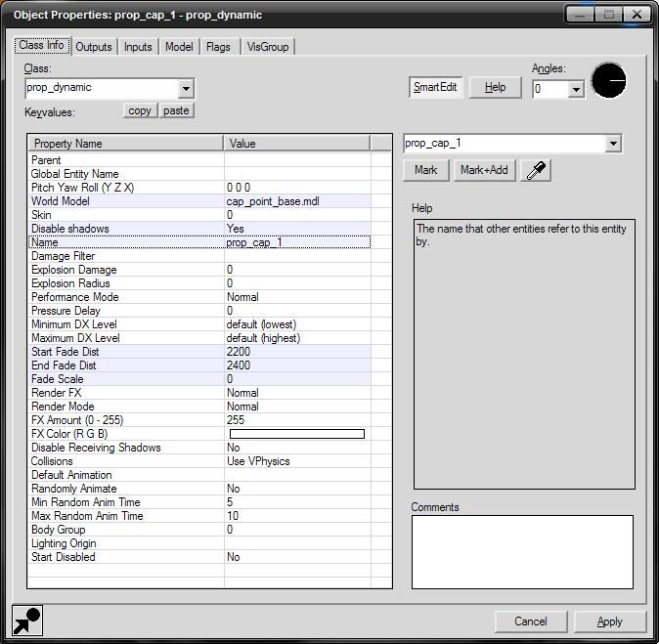Select the Min Random Anim Time row

click(199, 502)
